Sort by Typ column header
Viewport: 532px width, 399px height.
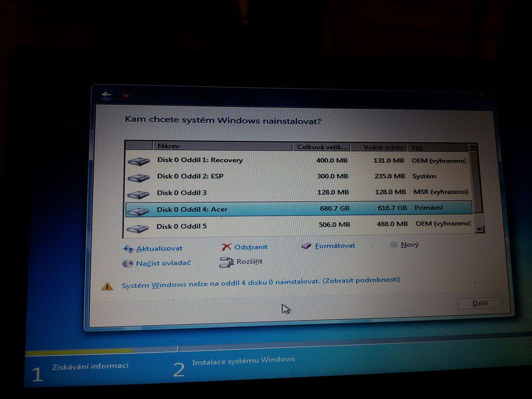point(438,147)
